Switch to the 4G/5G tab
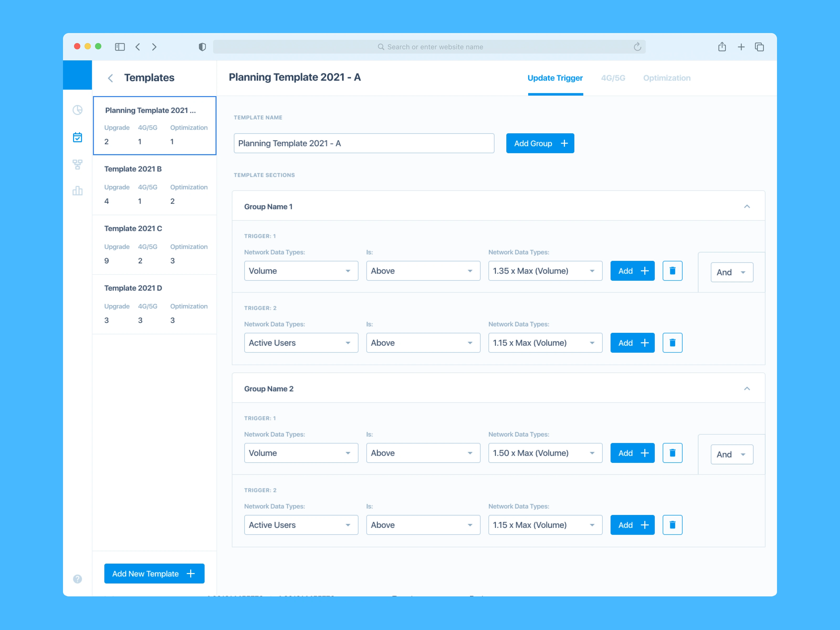The height and width of the screenshot is (630, 840). 613,78
